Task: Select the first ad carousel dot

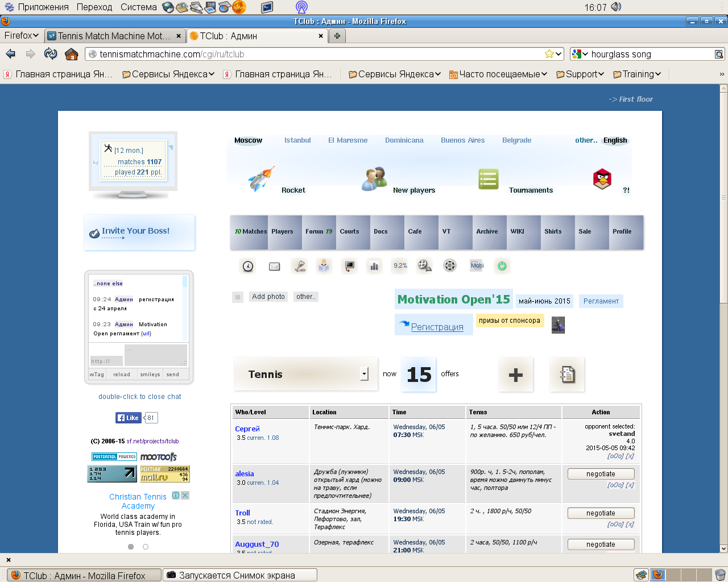Action: 131,547
